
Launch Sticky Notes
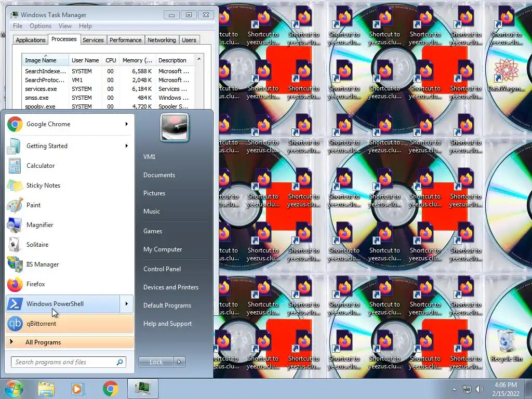[x=70, y=185]
